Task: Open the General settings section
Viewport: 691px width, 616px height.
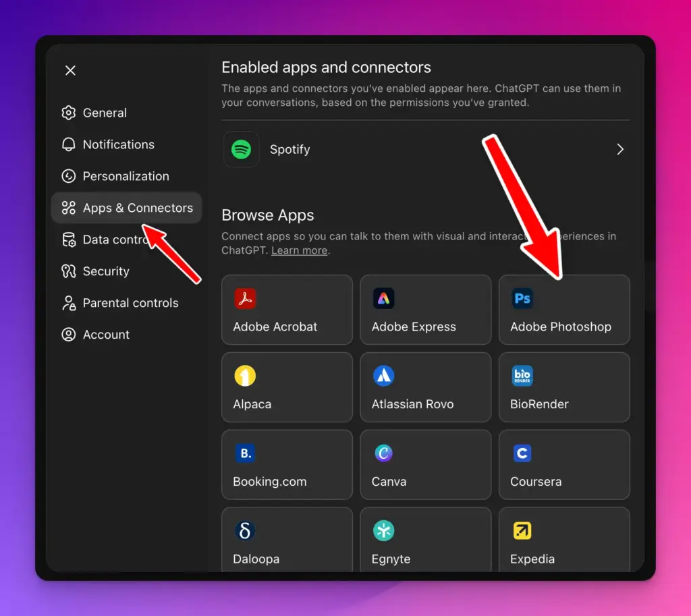Action: coord(104,113)
